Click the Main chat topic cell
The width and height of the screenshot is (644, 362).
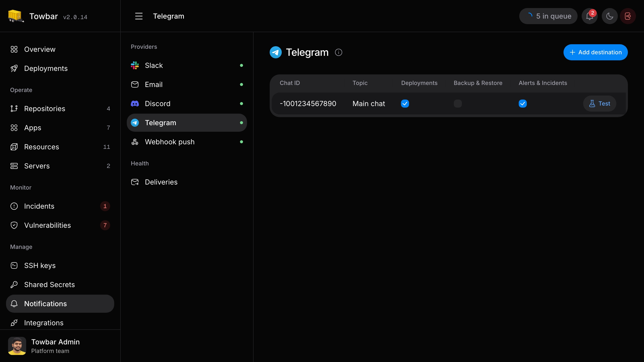coord(369,104)
